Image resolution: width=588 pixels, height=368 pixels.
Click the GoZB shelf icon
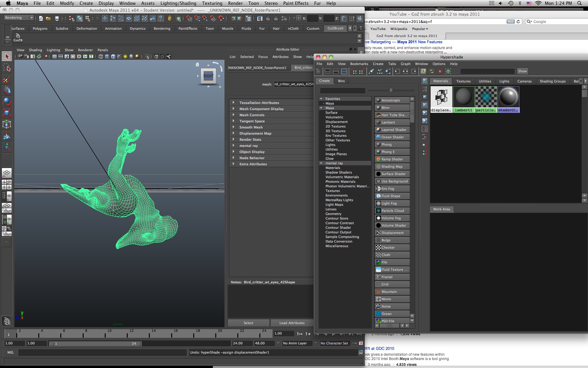click(18, 37)
